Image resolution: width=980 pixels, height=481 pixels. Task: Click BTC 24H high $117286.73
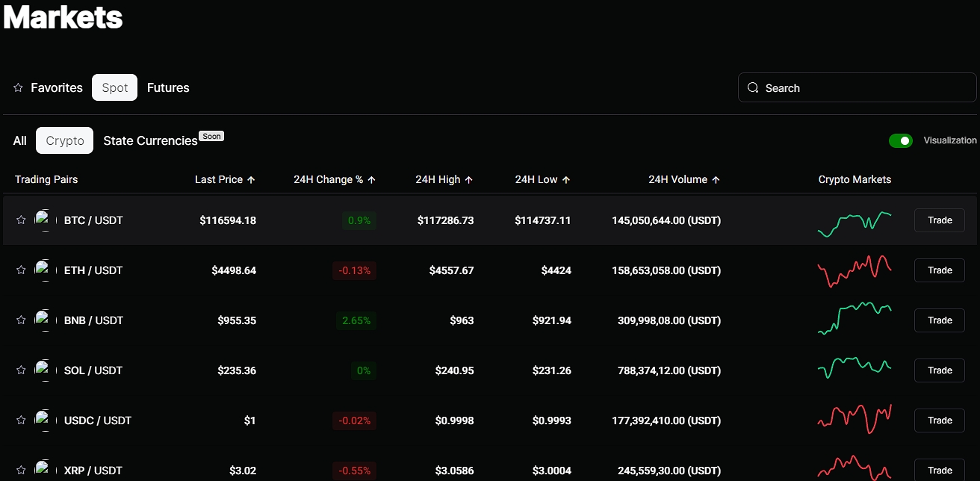point(445,220)
